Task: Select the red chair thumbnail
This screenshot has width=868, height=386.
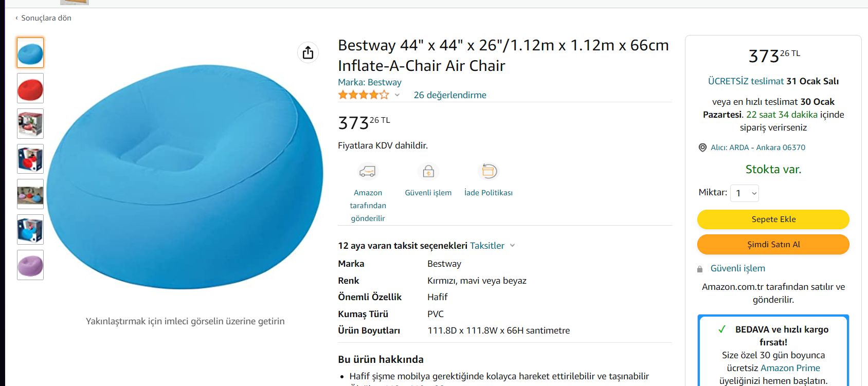Action: [x=30, y=88]
